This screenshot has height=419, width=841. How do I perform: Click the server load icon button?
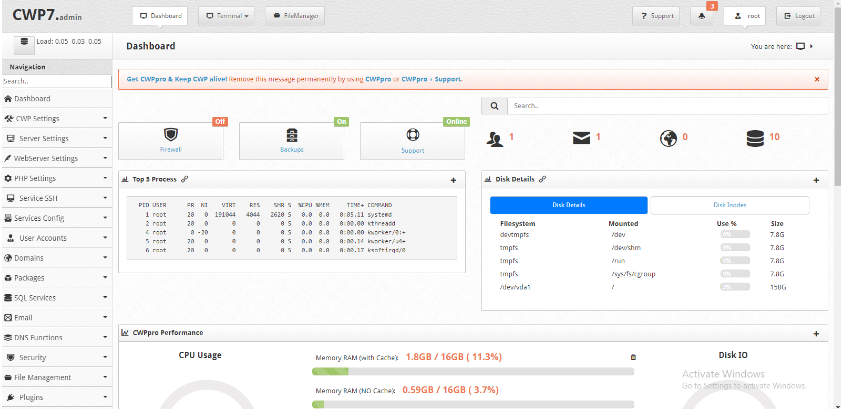tap(24, 43)
